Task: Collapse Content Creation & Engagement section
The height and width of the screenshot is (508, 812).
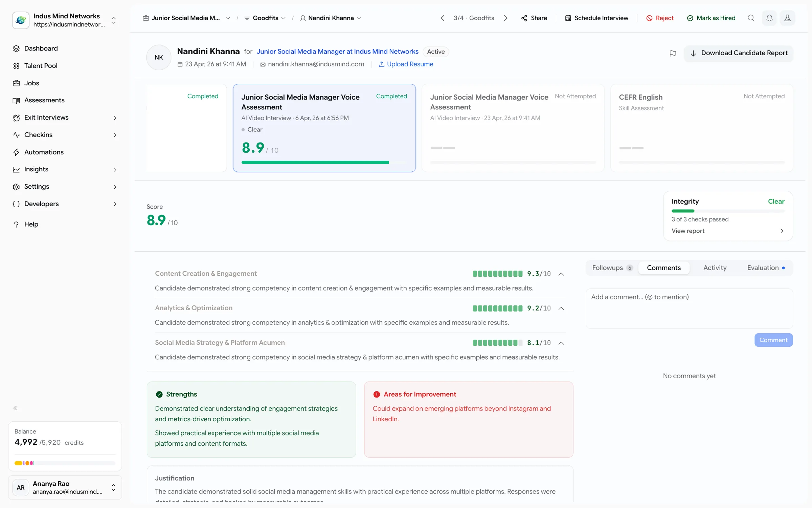Action: tap(561, 274)
